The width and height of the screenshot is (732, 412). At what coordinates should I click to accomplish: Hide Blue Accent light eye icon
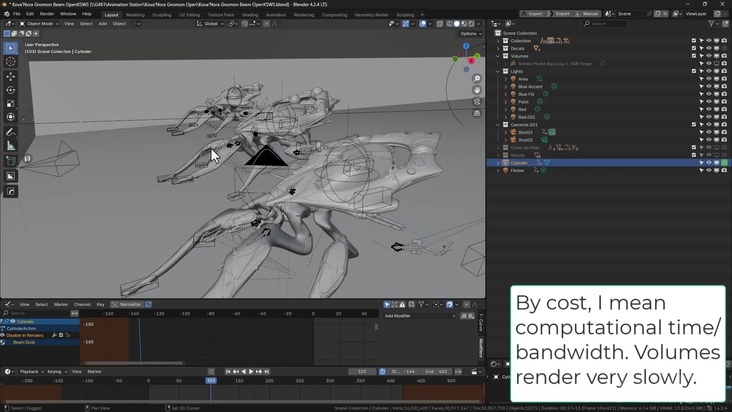[709, 86]
